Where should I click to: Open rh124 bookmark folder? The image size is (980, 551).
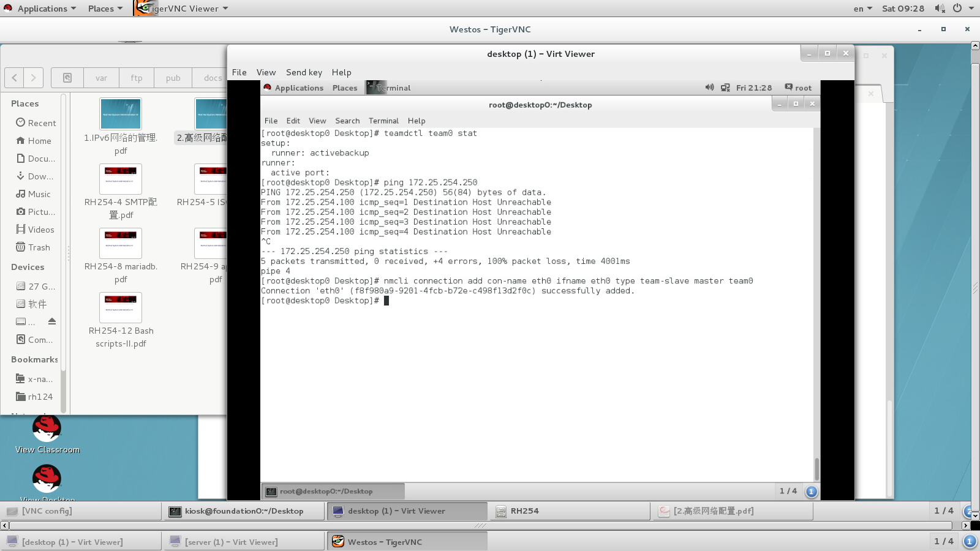36,397
